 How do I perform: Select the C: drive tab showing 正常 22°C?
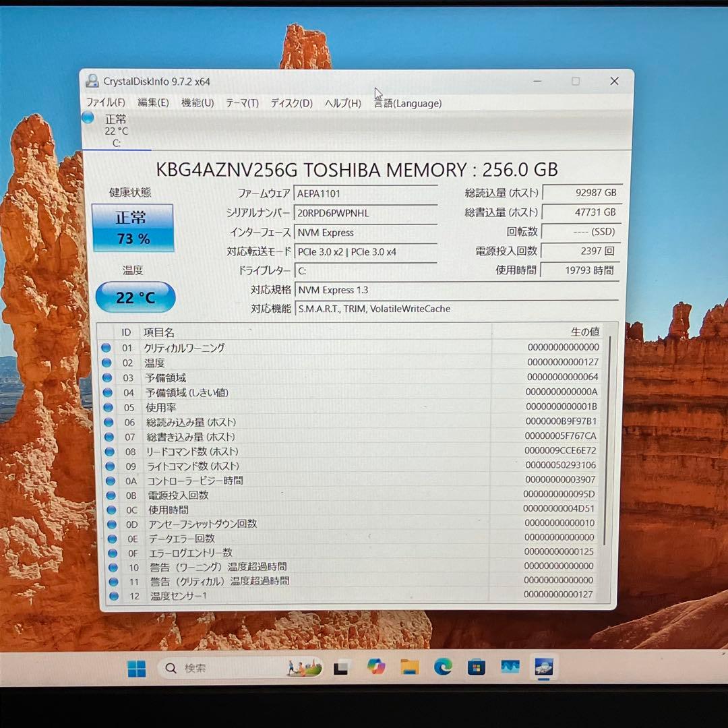point(116,129)
